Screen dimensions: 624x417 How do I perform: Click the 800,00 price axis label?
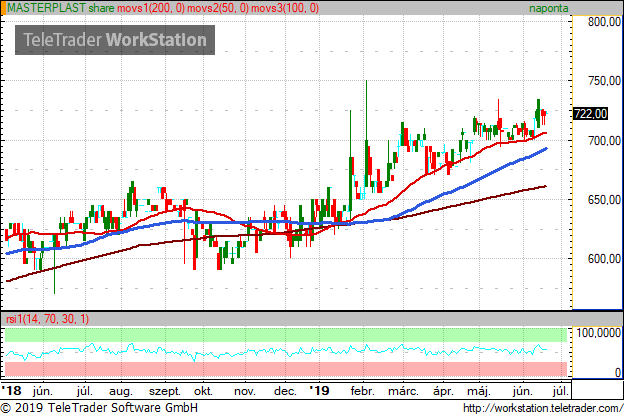pos(604,21)
